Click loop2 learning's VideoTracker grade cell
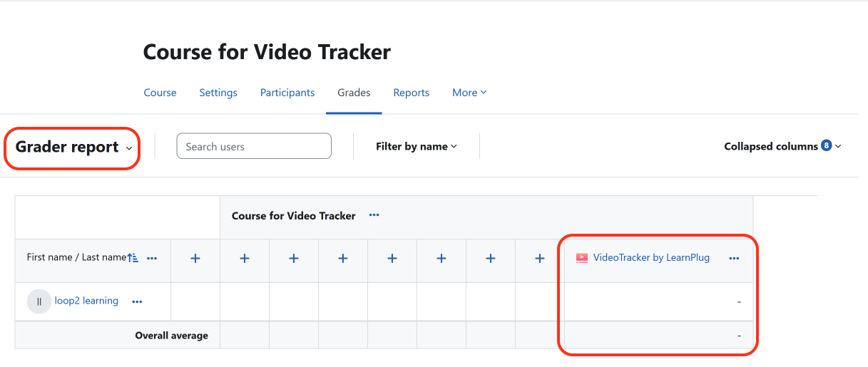This screenshot has height=367, width=868. (658, 301)
